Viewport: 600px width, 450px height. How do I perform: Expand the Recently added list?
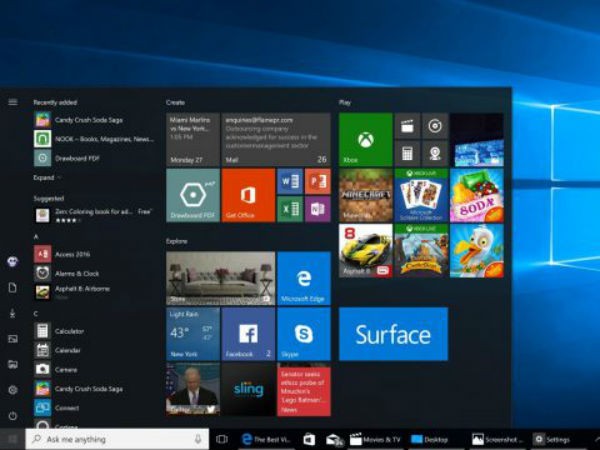45,177
